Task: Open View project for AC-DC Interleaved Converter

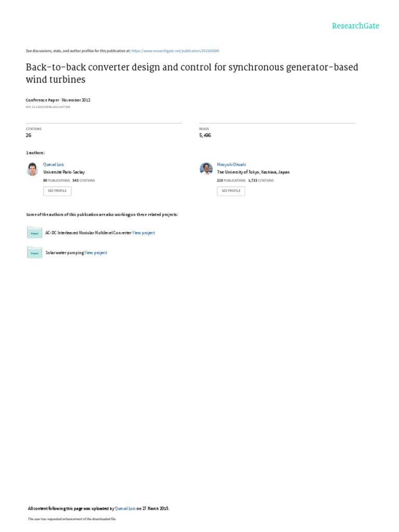Action: coord(143,233)
